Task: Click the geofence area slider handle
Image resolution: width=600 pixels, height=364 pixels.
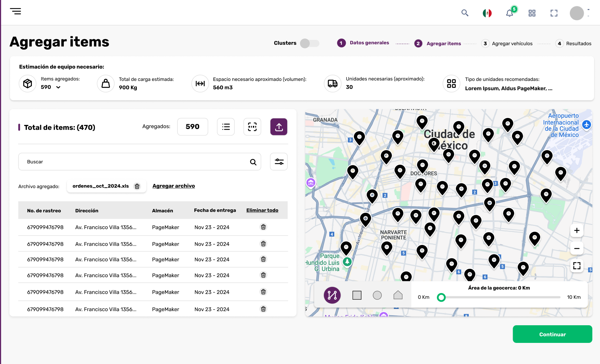Action: 441,298
